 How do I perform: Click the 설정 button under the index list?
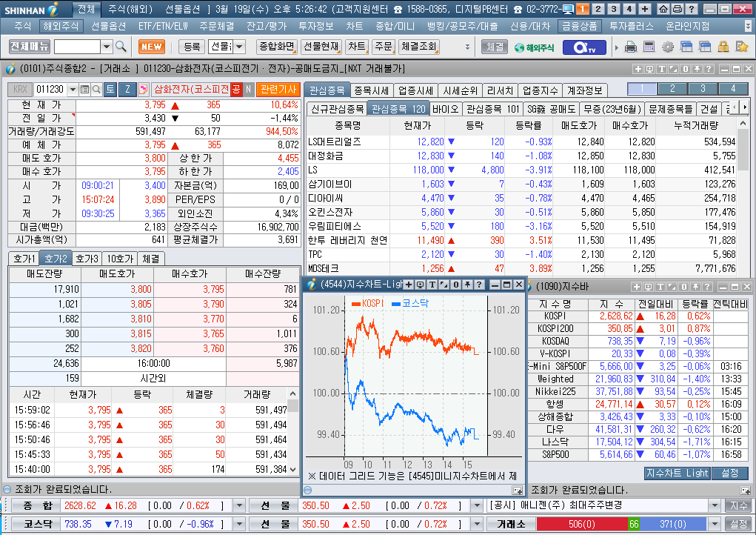[730, 473]
